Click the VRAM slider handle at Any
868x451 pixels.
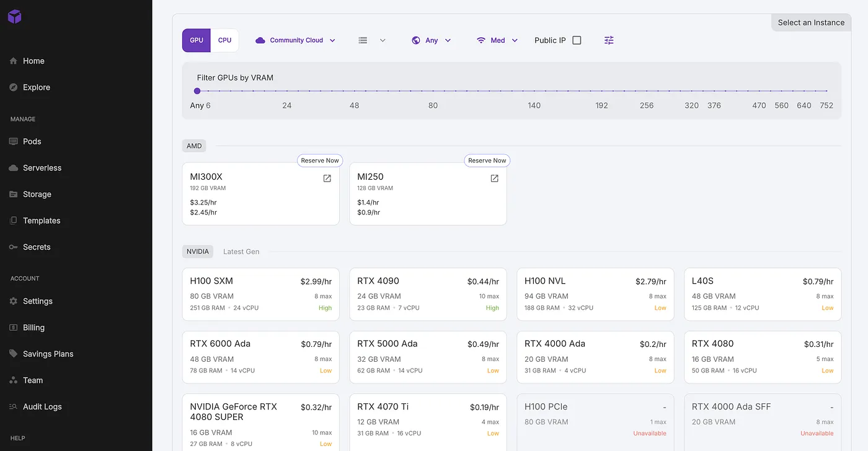pyautogui.click(x=197, y=91)
